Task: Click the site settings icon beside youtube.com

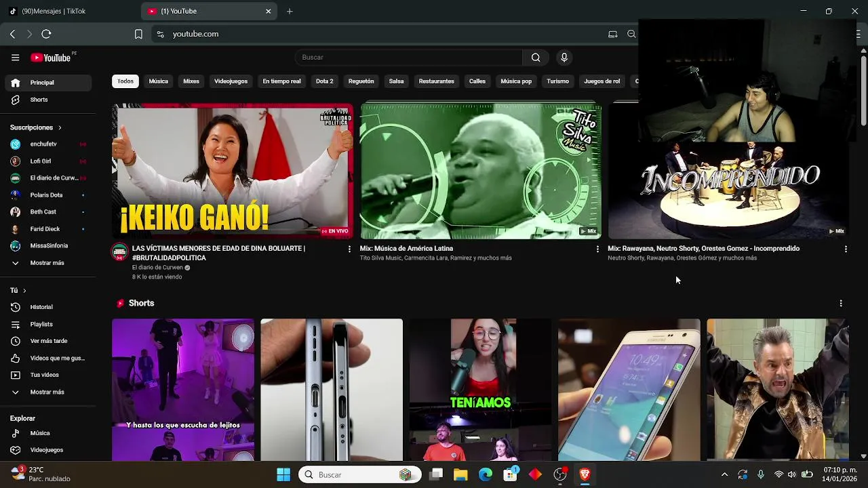Action: [160, 34]
